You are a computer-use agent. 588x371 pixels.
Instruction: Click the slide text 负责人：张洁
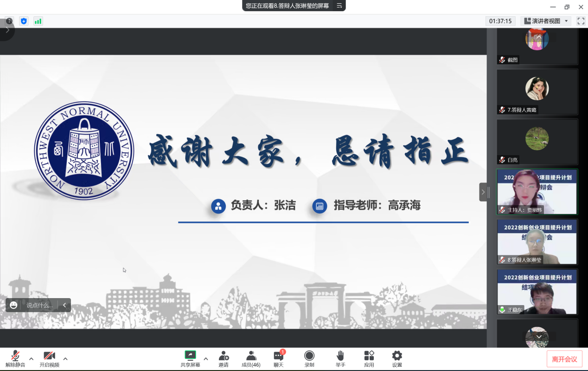point(263,206)
